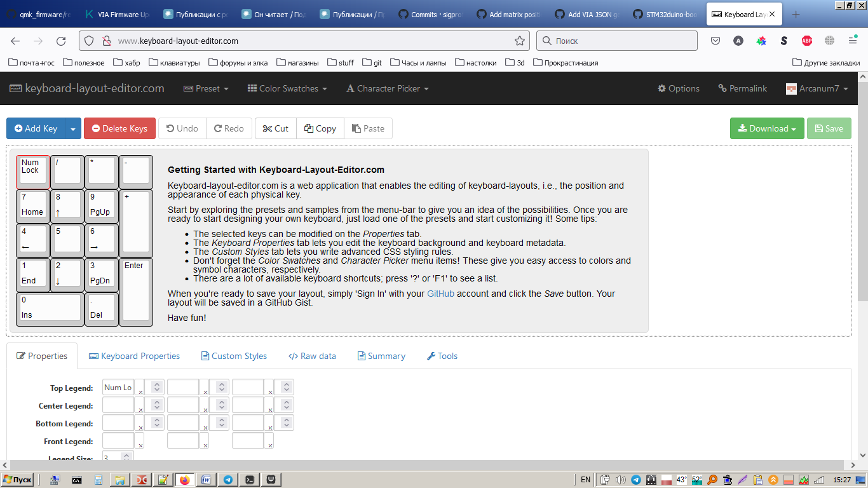This screenshot has height=488, width=868.
Task: Click the Pocket save icon
Action: [x=715, y=41]
